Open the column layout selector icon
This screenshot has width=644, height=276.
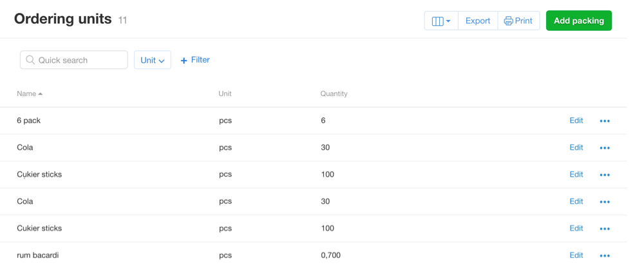click(441, 21)
